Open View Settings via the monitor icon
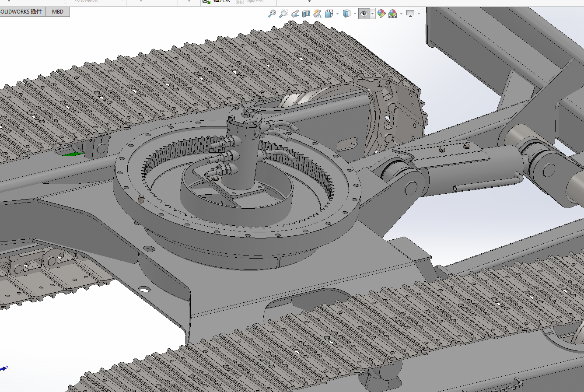The height and width of the screenshot is (392, 584). click(410, 14)
